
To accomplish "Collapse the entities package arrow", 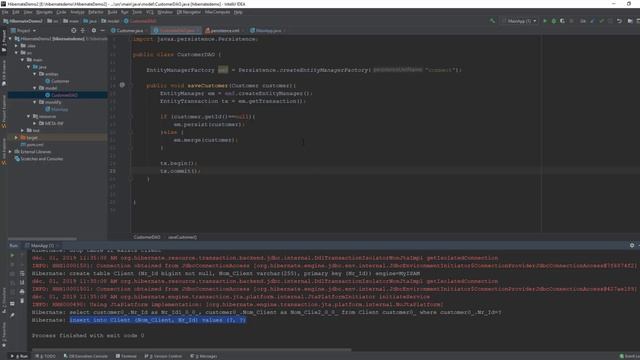I will point(35,74).
